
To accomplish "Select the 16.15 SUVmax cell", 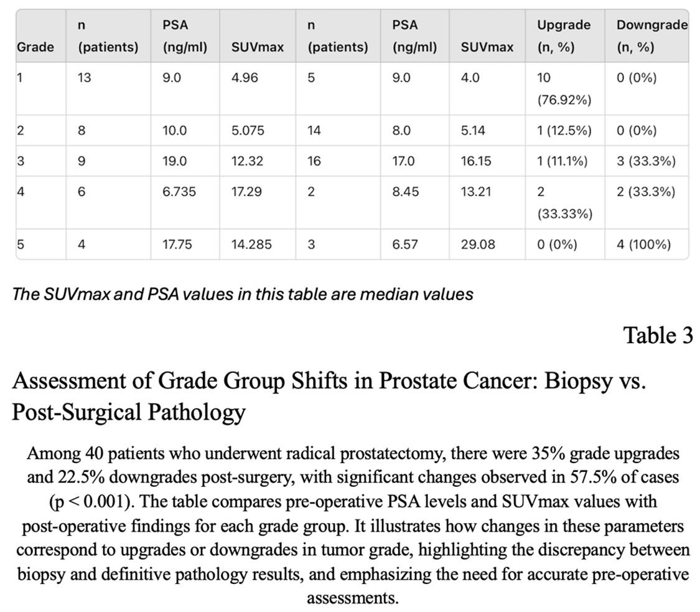I will (x=476, y=161).
